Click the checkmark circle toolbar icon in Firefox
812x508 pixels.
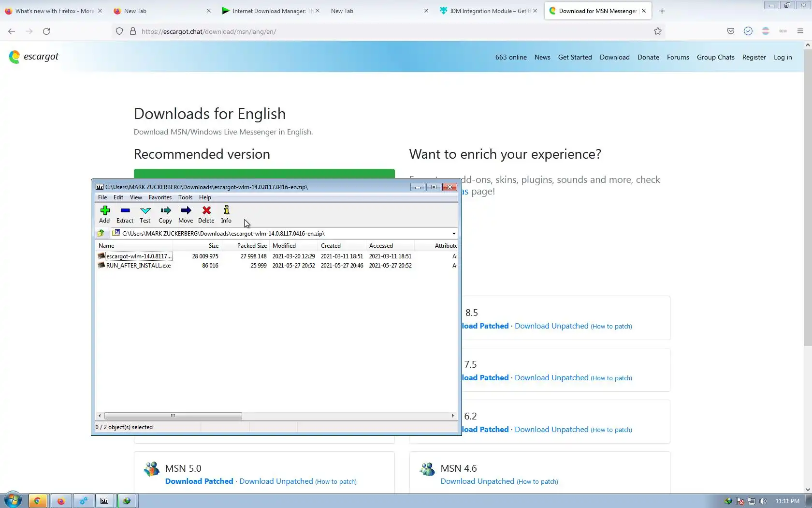pos(748,31)
